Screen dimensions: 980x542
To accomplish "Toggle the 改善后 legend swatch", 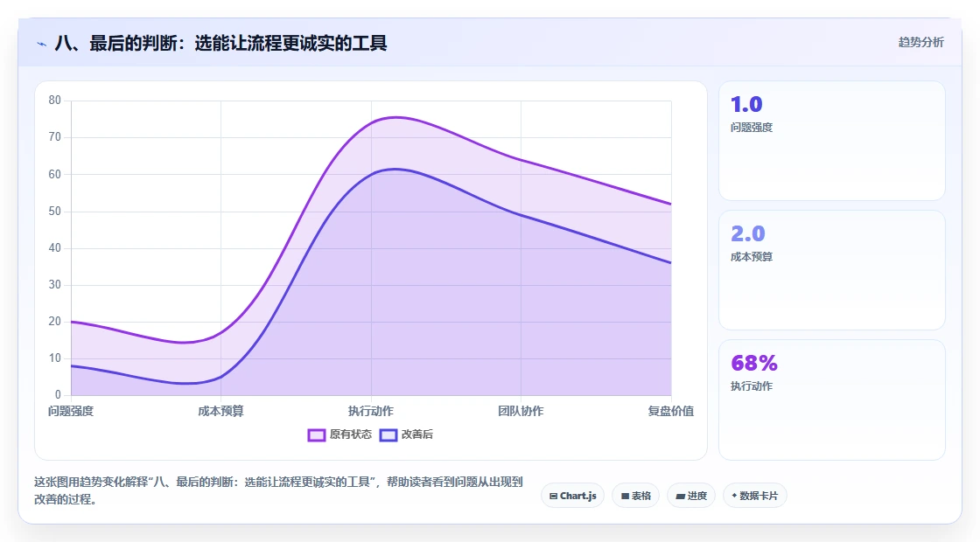I will coord(388,434).
